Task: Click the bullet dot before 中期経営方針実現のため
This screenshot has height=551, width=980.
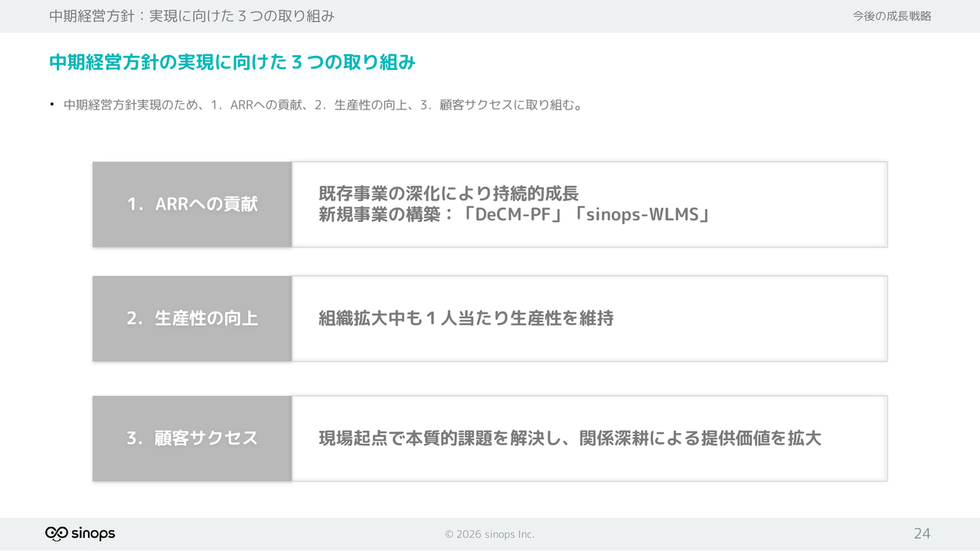Action: [x=53, y=105]
